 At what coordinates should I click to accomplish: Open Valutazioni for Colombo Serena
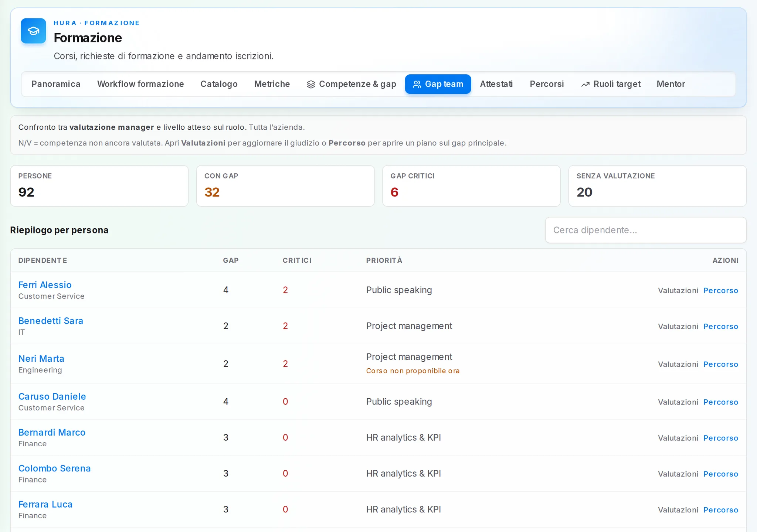pyautogui.click(x=678, y=474)
